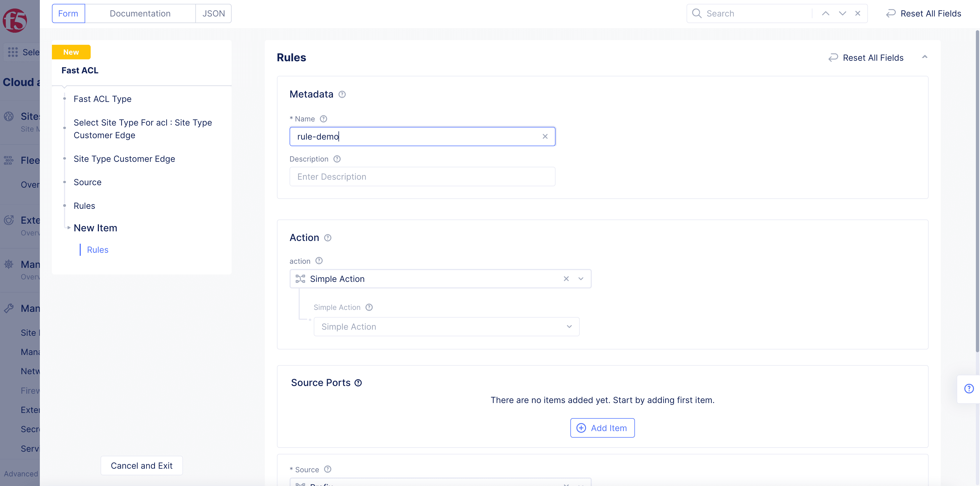The height and width of the screenshot is (486, 980).
Task: Switch to the JSON tab
Action: tap(213, 13)
